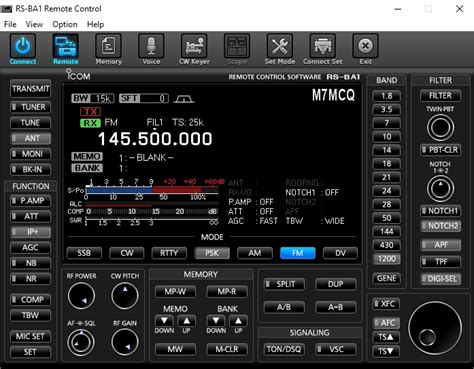
Task: Click the AGC function button
Action: pos(30,247)
